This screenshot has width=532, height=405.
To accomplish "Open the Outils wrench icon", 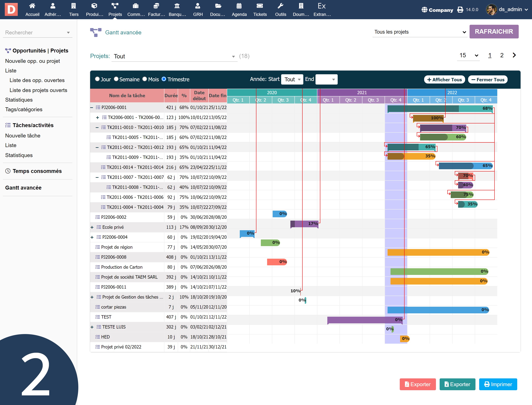I will (x=280, y=6).
